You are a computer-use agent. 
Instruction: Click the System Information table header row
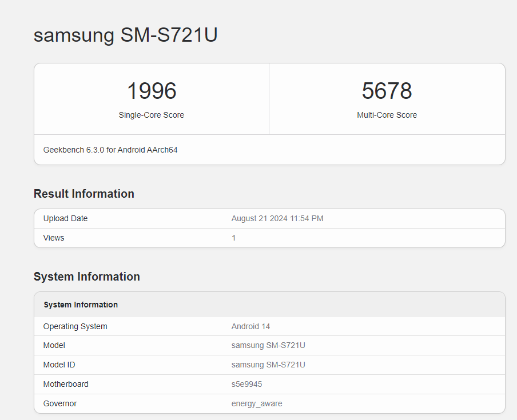point(81,305)
